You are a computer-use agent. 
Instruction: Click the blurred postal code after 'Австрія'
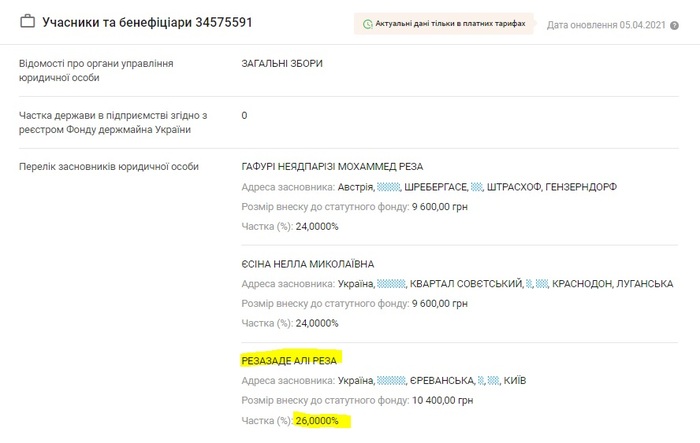[x=392, y=187]
